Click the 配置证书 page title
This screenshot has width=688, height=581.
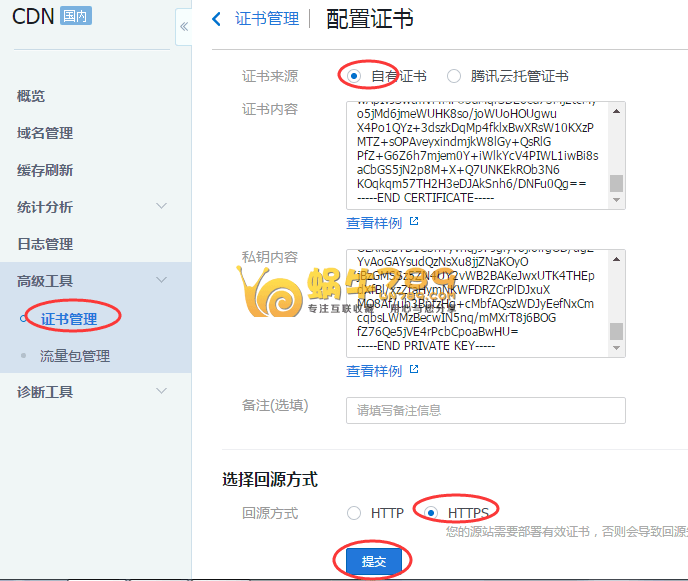point(370,19)
